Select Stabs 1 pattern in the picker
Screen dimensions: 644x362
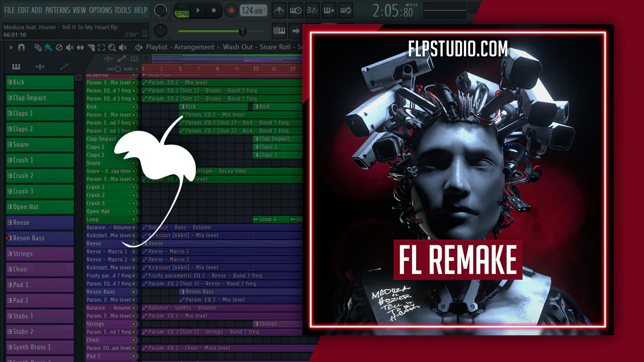(x=40, y=316)
